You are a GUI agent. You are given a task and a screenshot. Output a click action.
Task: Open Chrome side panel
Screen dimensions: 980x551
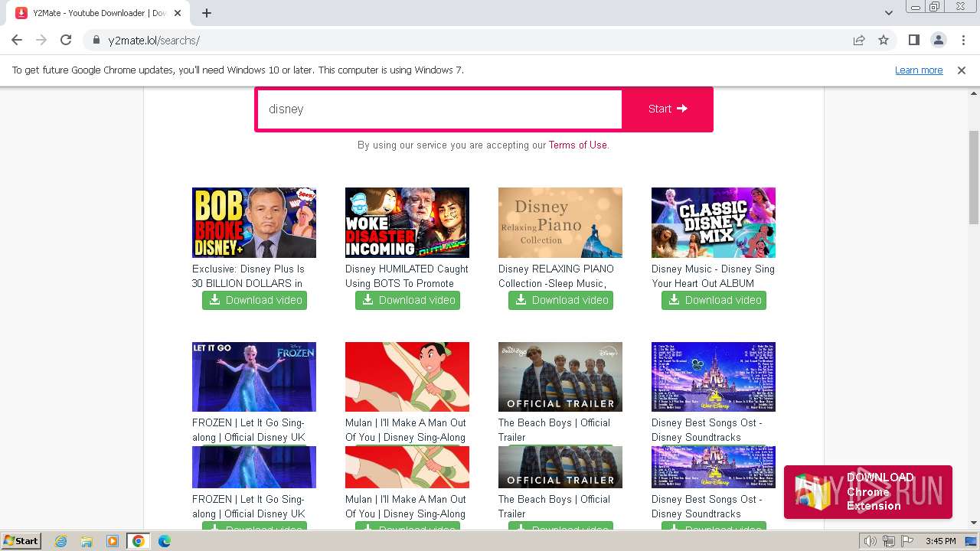(913, 41)
